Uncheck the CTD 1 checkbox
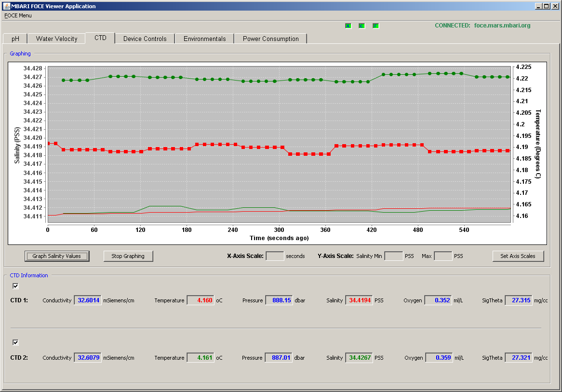 tap(15, 286)
